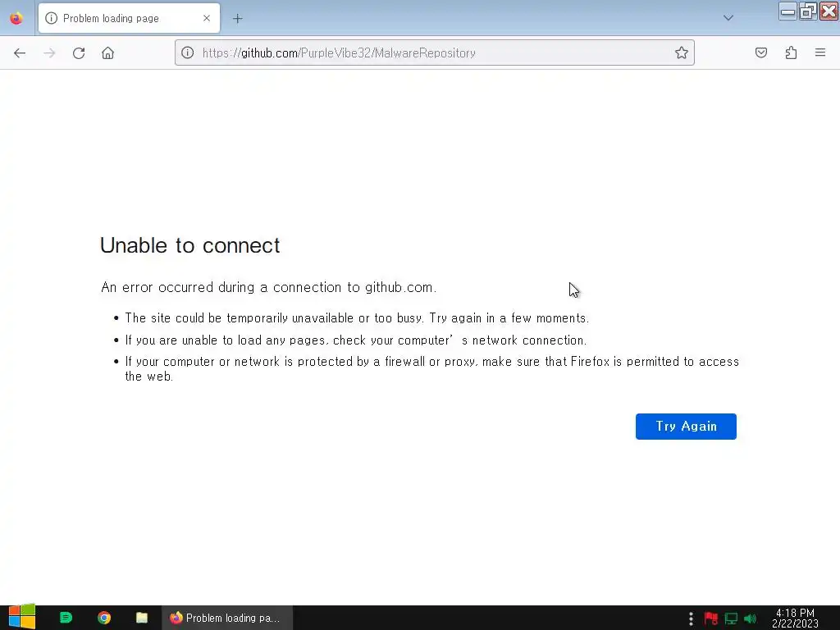Viewport: 840px width, 630px height.
Task: Minimize the Firefox window
Action: click(x=787, y=11)
